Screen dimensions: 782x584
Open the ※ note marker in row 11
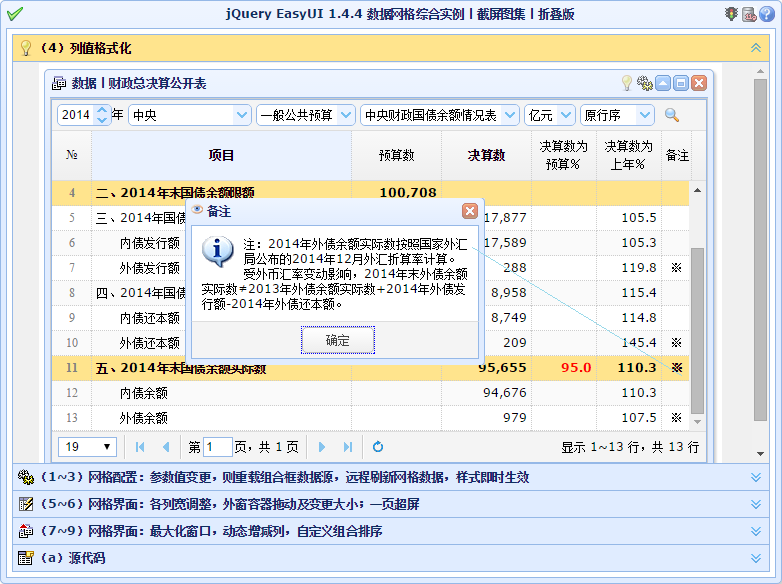[676, 368]
